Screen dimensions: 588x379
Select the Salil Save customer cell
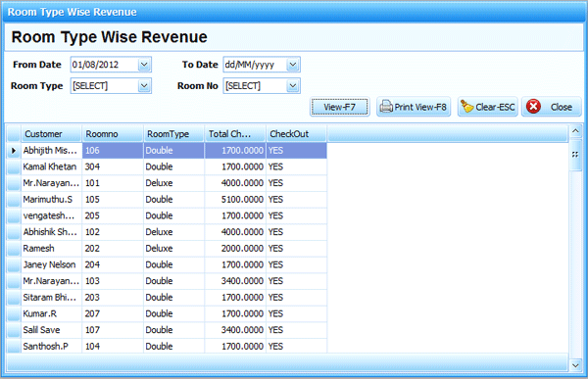[x=51, y=330]
